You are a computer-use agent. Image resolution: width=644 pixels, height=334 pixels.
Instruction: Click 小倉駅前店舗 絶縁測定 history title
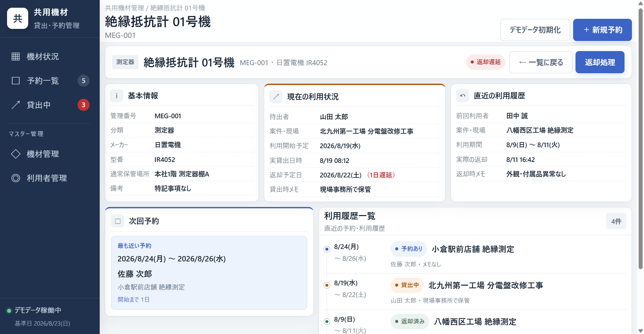click(x=473, y=249)
